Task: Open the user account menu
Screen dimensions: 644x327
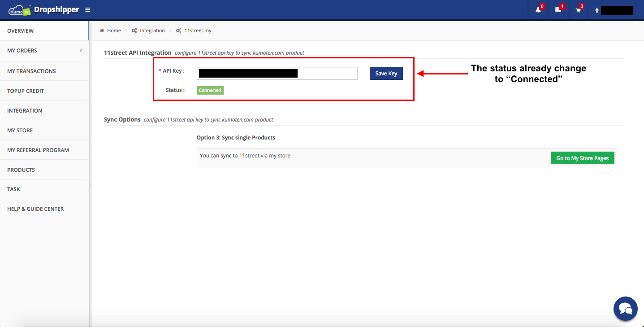Action: pos(614,10)
